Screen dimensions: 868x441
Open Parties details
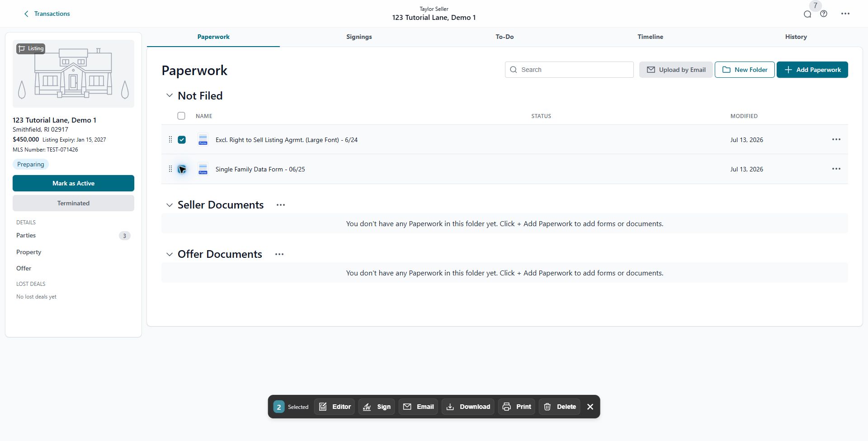[x=26, y=235]
